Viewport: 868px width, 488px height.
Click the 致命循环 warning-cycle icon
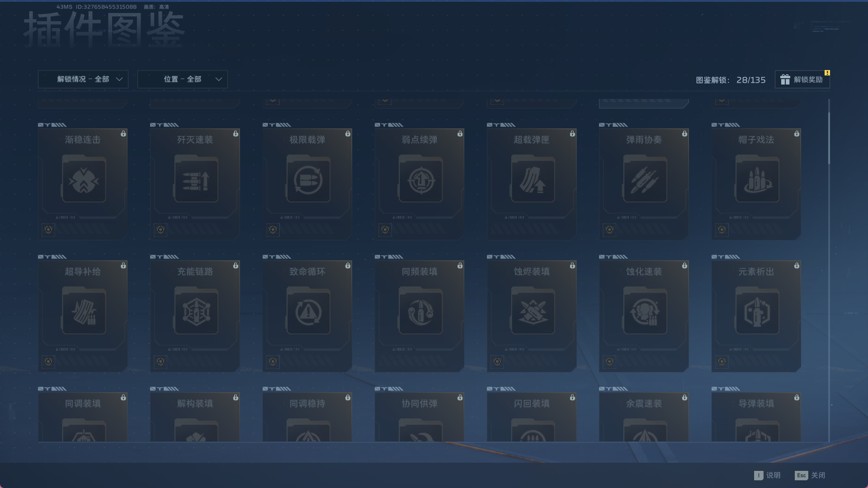tap(308, 312)
